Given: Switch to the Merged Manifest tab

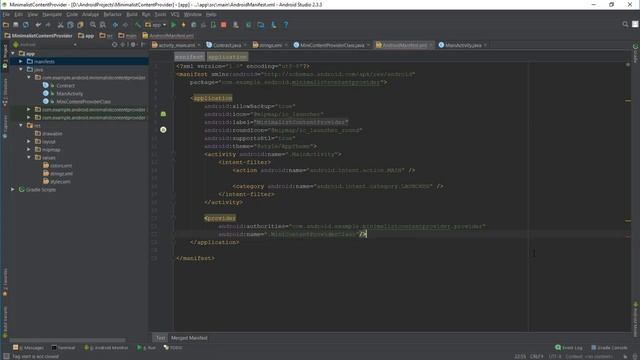Looking at the screenshot, I should [x=189, y=338].
